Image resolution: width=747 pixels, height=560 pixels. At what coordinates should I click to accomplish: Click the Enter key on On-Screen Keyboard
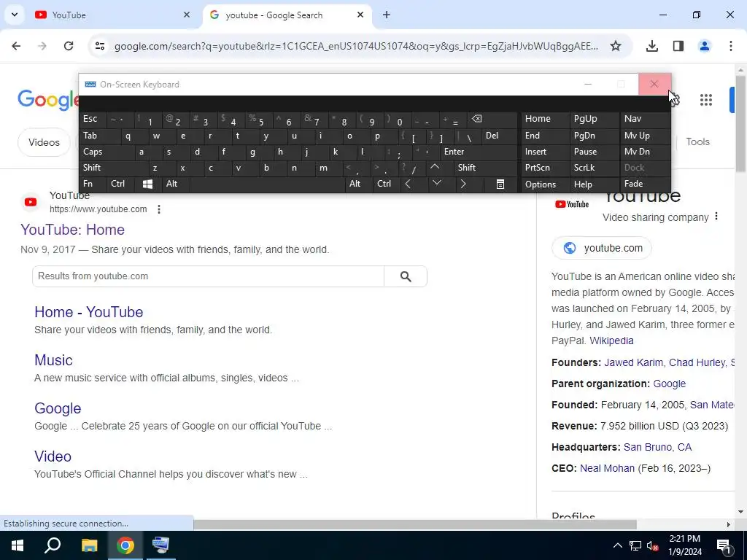coord(479,152)
